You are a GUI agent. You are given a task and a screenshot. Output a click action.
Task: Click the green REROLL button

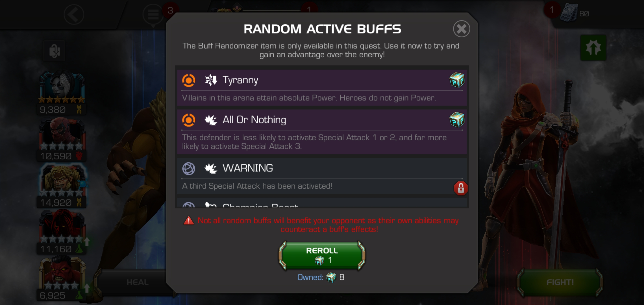click(x=322, y=255)
